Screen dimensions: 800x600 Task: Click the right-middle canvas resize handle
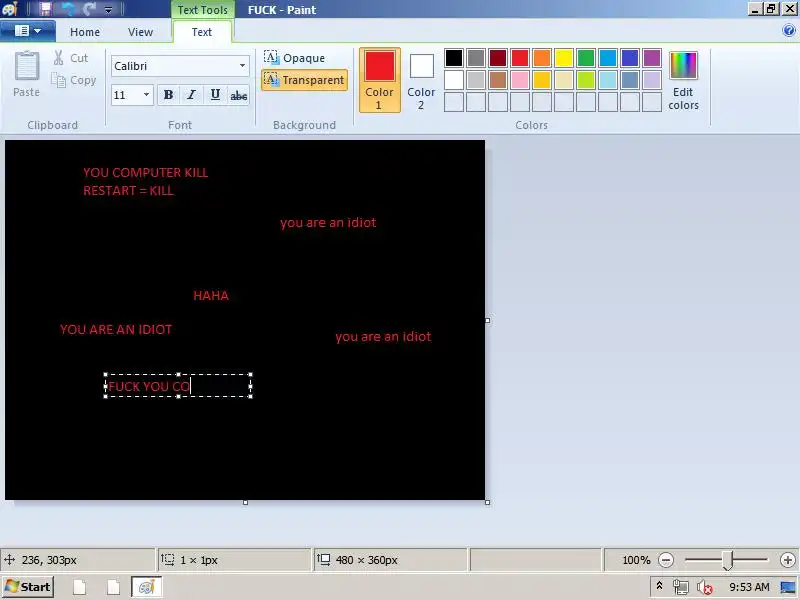[x=487, y=320]
